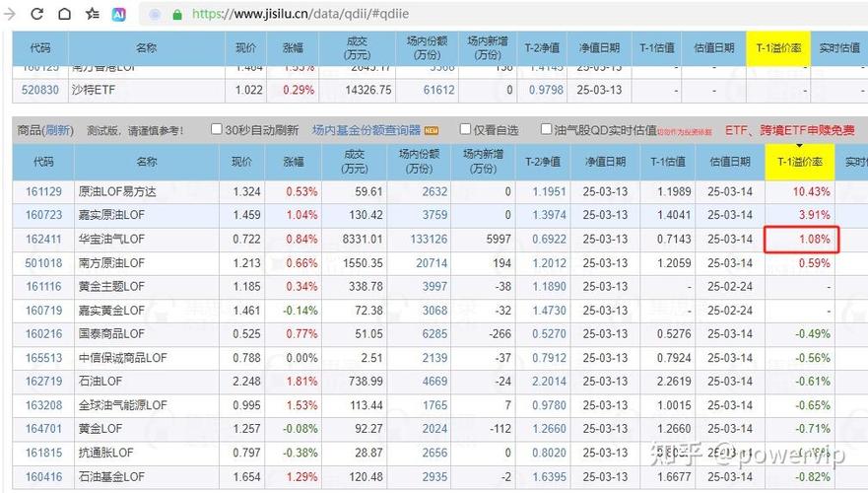This screenshot has height=493, width=868.
Task: Open 场内基金份额查询器 link
Action: pyautogui.click(x=367, y=130)
